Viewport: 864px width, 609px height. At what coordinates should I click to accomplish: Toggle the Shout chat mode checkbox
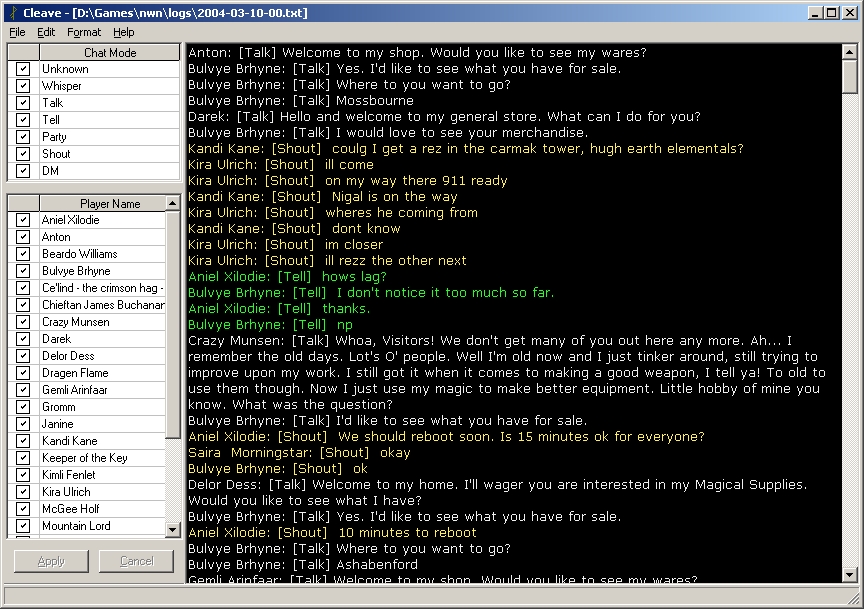tap(23, 154)
